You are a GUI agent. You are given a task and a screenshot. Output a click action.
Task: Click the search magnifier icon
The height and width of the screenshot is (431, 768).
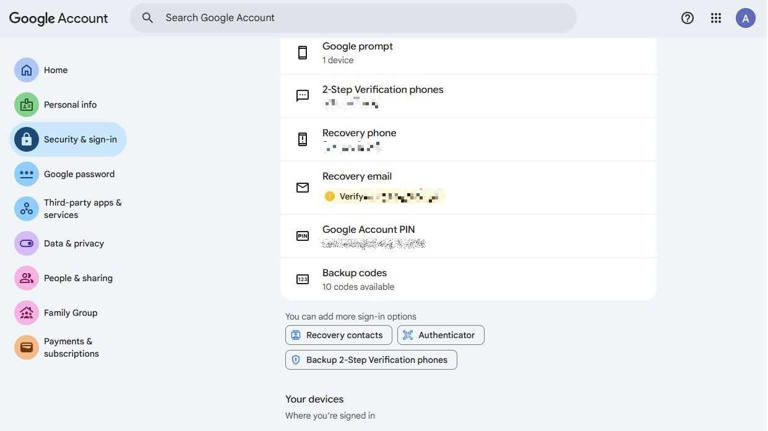147,18
